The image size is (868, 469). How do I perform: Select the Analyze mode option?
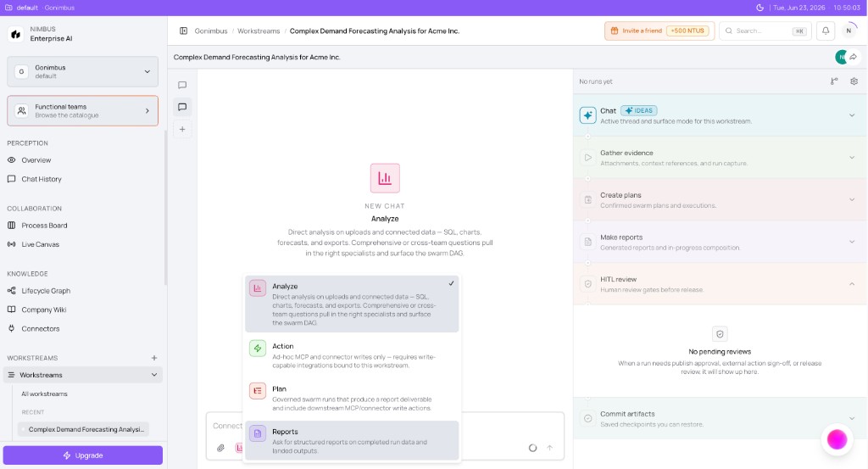click(352, 304)
